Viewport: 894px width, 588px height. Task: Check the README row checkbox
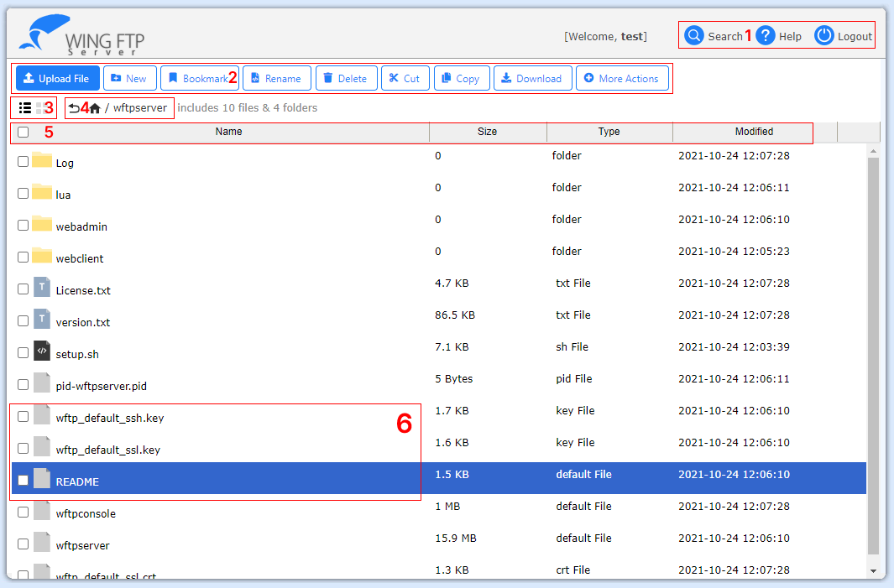(23, 481)
